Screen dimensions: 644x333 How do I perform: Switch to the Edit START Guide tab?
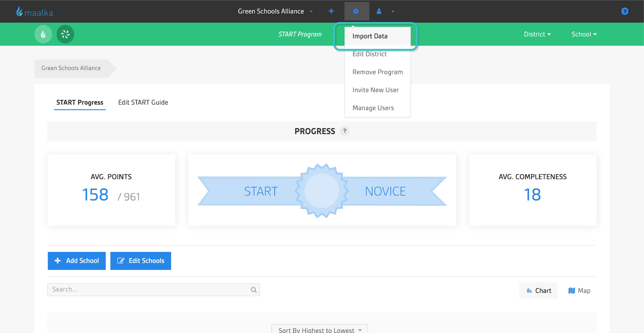tap(143, 103)
